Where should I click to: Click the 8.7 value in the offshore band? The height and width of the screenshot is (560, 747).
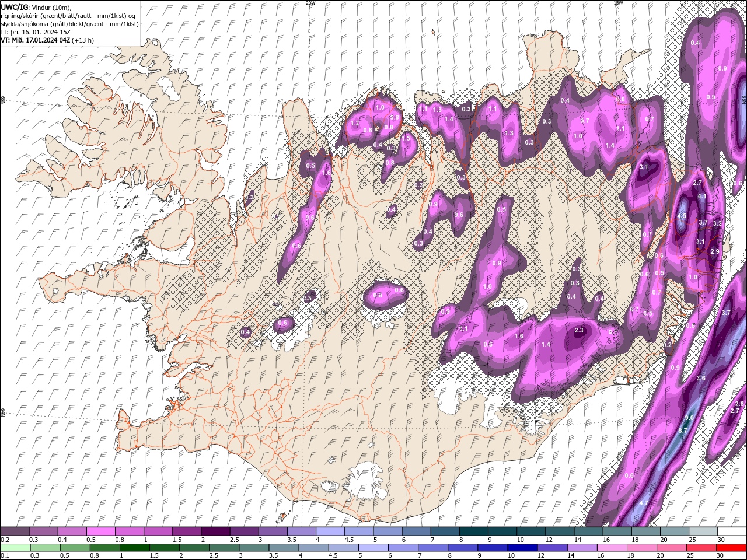(x=683, y=430)
